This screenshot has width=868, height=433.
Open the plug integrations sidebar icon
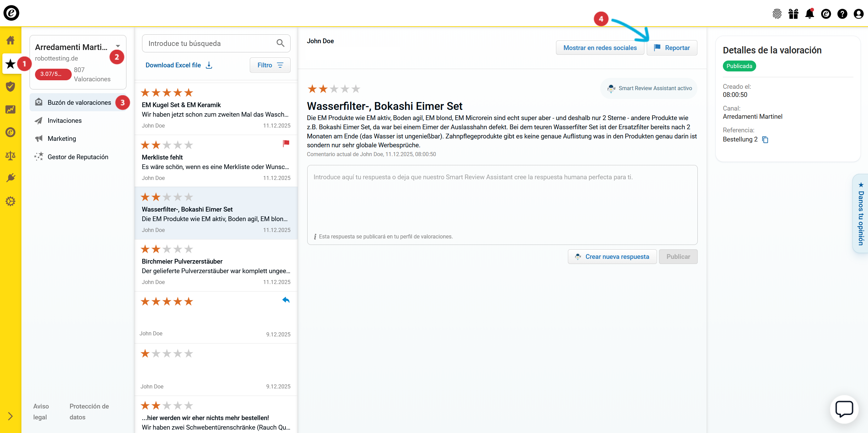[11, 178]
